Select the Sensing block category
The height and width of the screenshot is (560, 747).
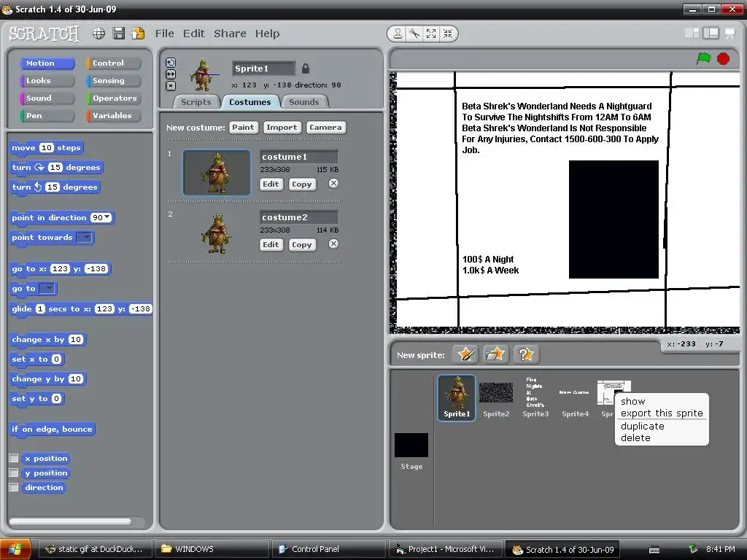tap(114, 80)
